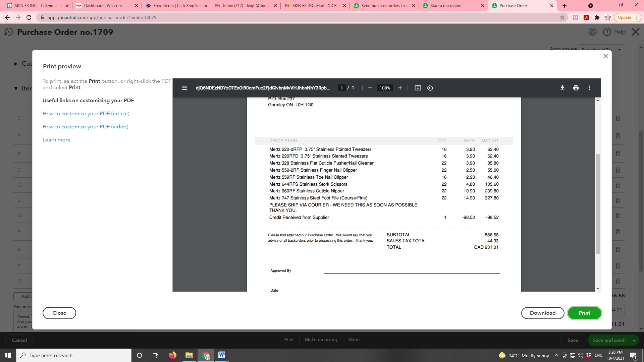Click the Windows search box

[74, 355]
